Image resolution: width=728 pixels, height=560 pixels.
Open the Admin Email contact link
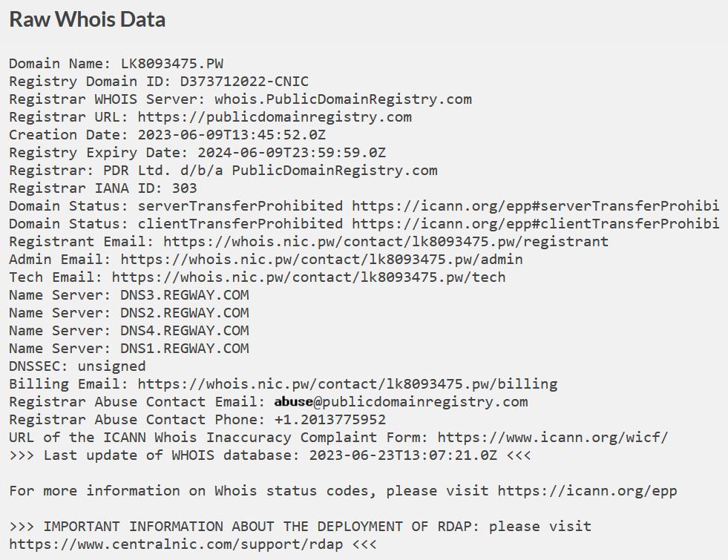point(321,260)
